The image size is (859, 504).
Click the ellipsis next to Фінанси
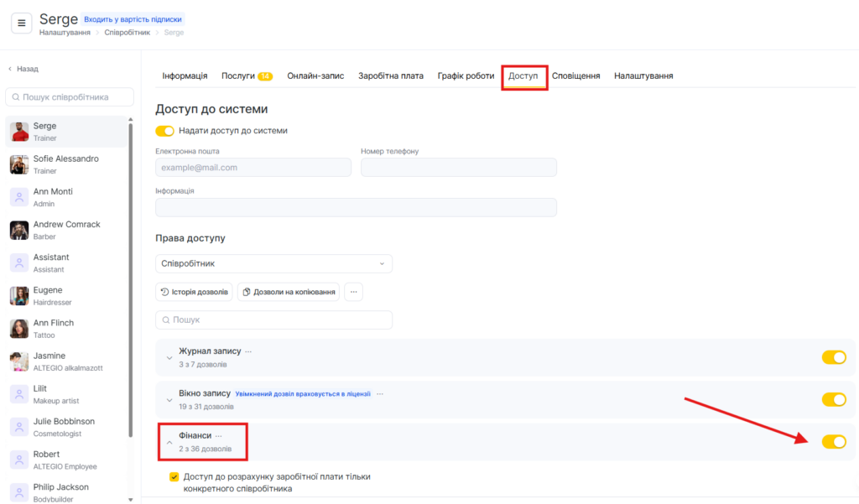pyautogui.click(x=219, y=436)
